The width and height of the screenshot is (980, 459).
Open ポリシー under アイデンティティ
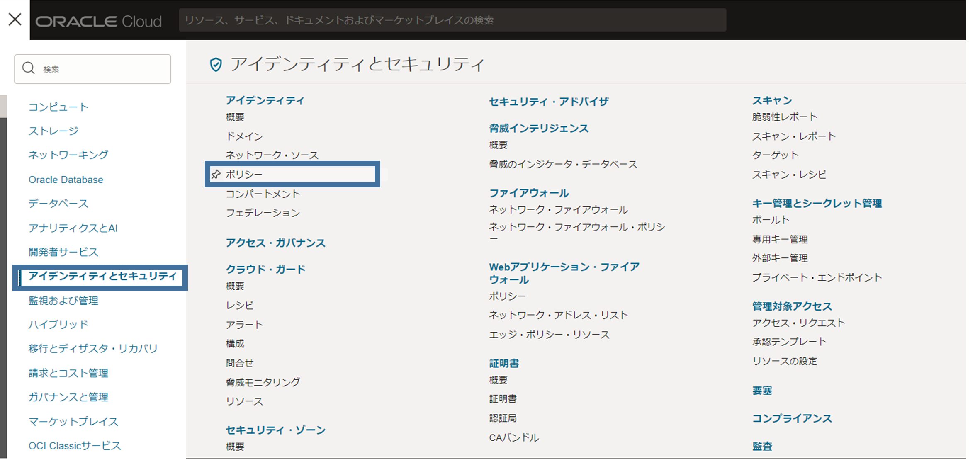[x=244, y=175]
